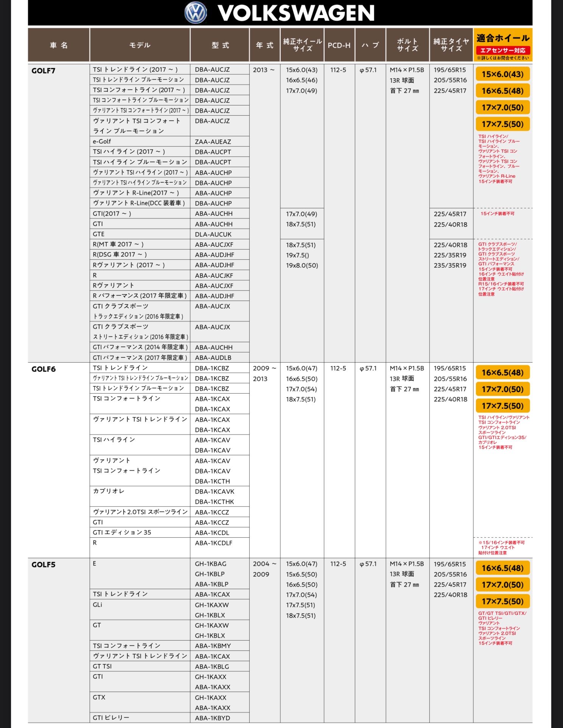Click the red エアセンサー対応 badge

[x=503, y=50]
